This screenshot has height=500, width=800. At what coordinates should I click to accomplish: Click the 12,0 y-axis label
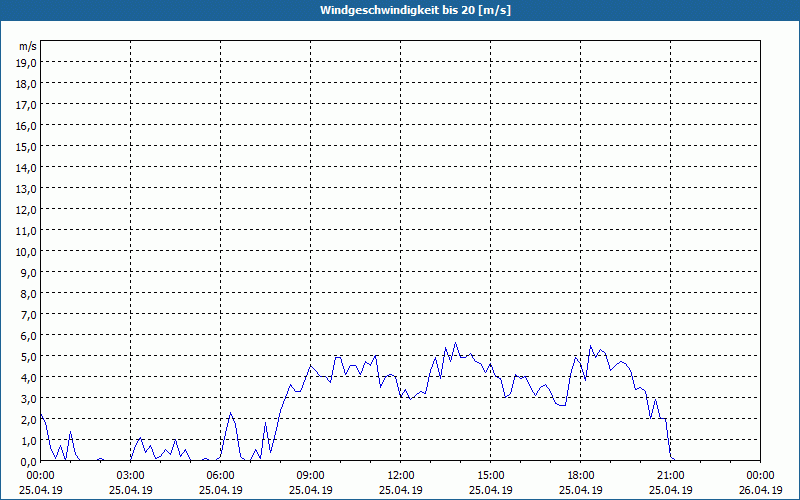26,210
